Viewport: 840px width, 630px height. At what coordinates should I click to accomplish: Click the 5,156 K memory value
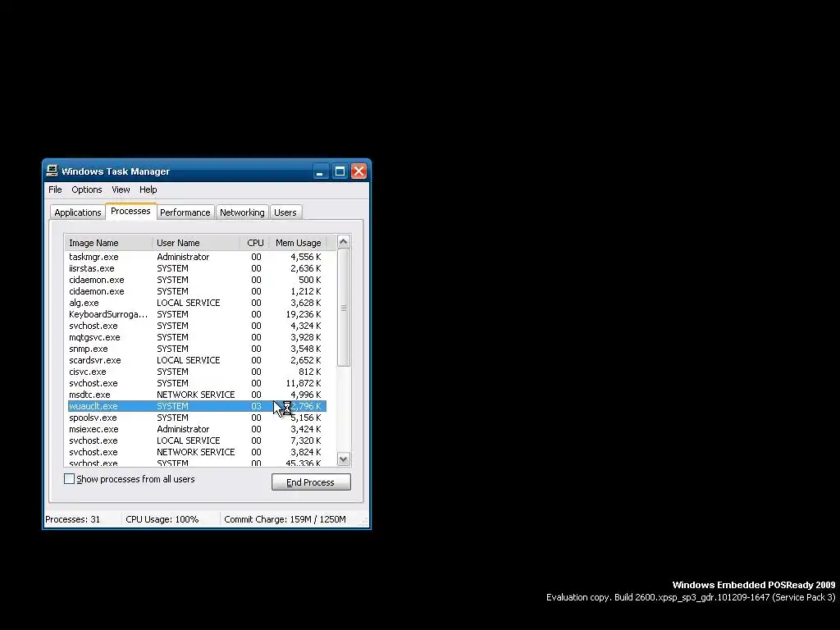(x=306, y=418)
